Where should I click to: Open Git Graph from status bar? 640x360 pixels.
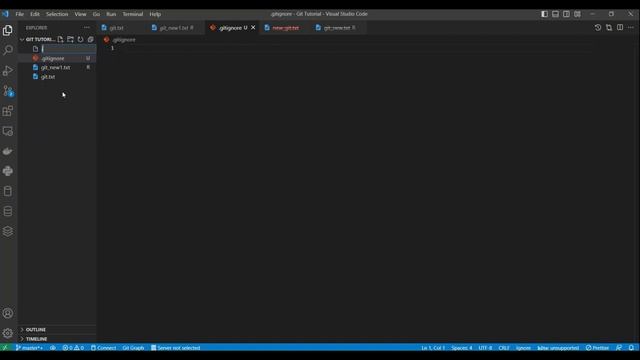click(x=133, y=348)
